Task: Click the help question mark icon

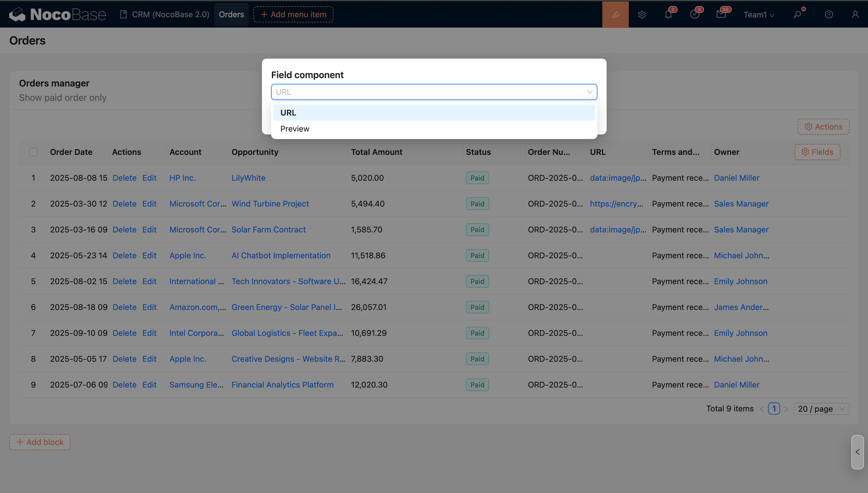Action: [829, 15]
